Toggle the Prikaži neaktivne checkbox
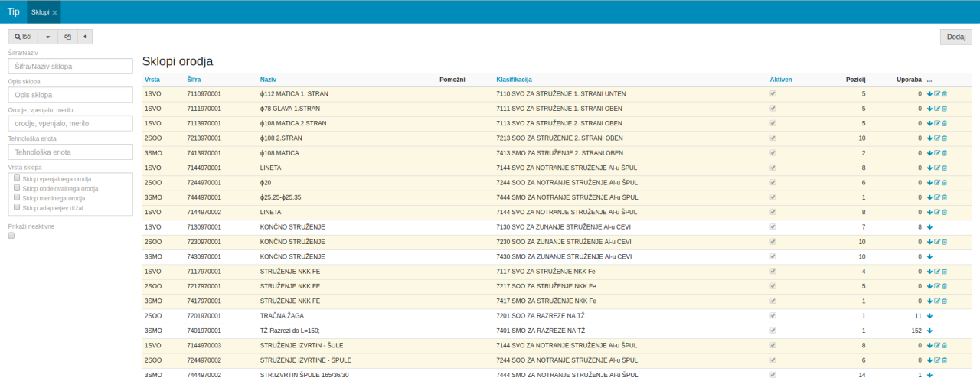The width and height of the screenshot is (980, 391). point(11,236)
